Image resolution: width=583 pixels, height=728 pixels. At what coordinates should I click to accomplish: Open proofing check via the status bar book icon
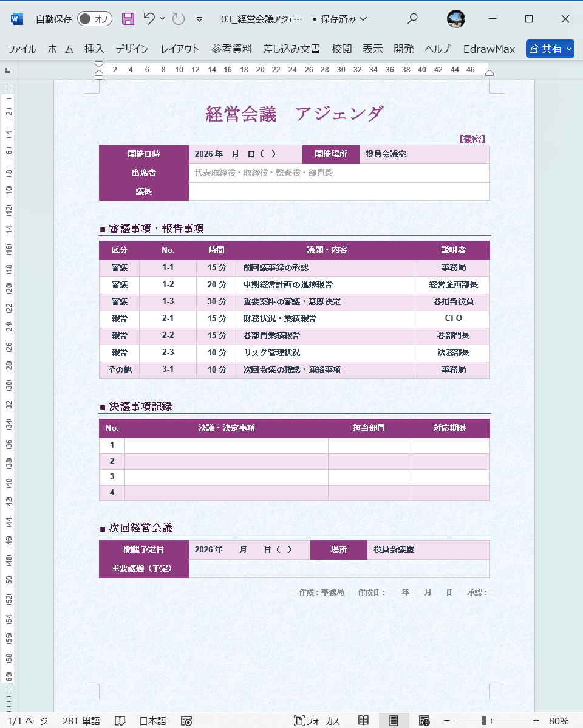point(120,720)
